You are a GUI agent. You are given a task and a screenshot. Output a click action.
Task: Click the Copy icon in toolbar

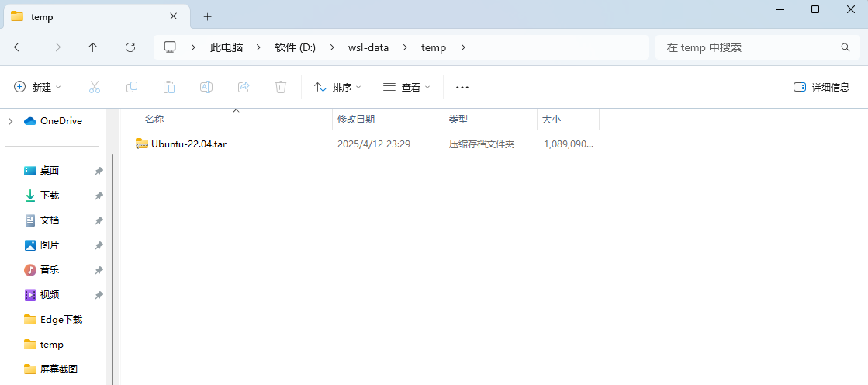point(132,87)
